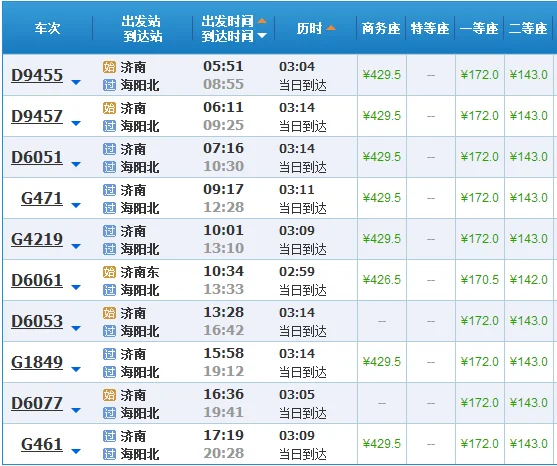Expand stop list arrow beside G1849
Screen dimensions: 557x466
(76, 369)
